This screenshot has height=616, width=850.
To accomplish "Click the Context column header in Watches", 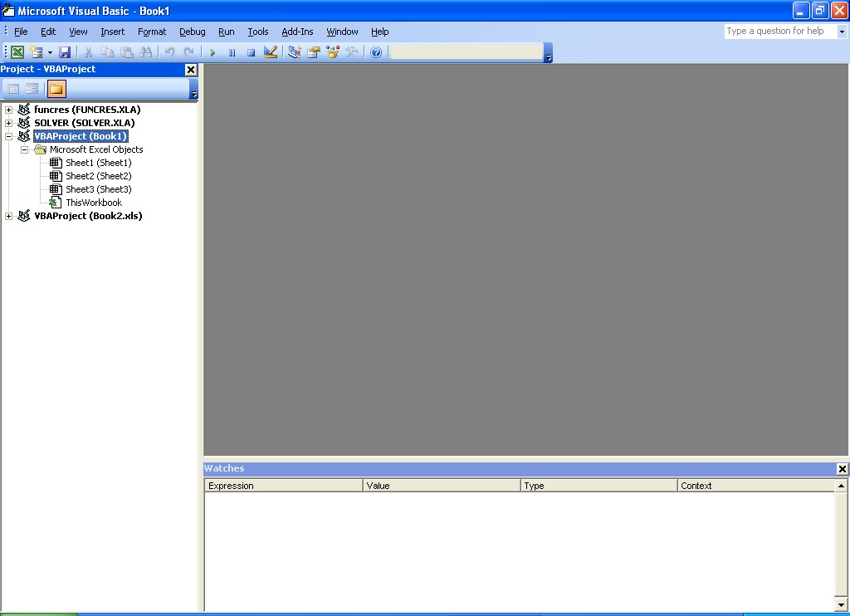I will pos(756,486).
